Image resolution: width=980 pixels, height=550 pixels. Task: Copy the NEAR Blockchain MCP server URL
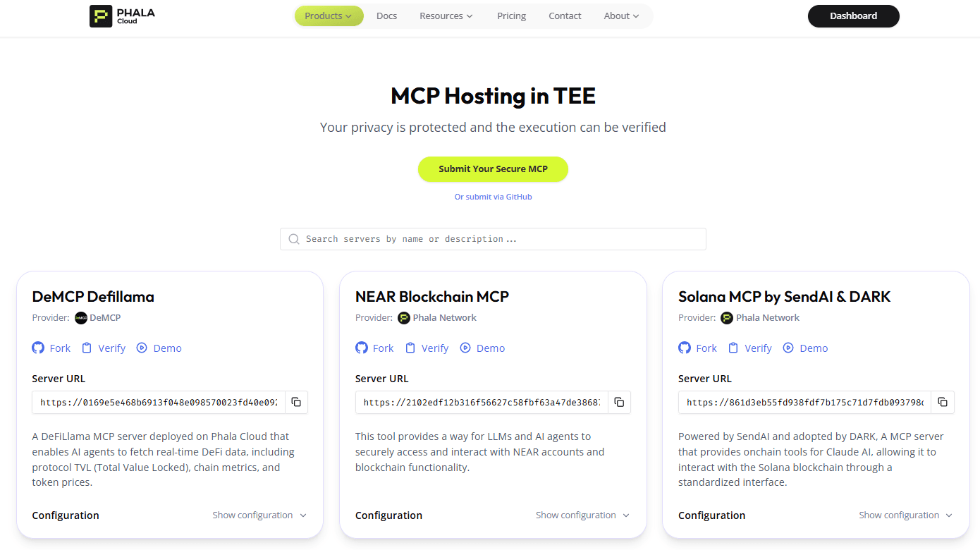coord(619,402)
